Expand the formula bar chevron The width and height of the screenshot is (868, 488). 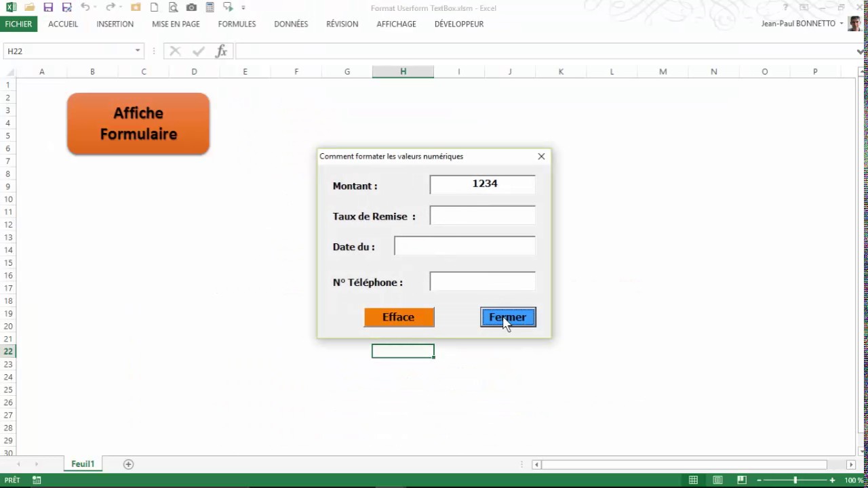862,52
